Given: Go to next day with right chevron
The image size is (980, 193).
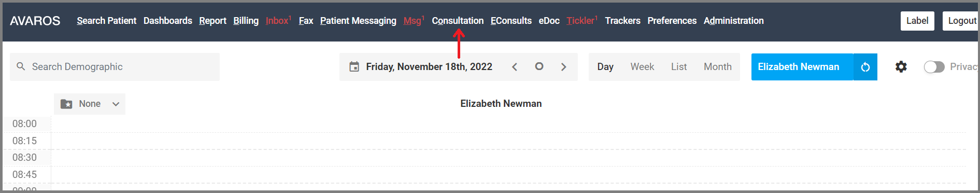Looking at the screenshot, I should (x=563, y=67).
